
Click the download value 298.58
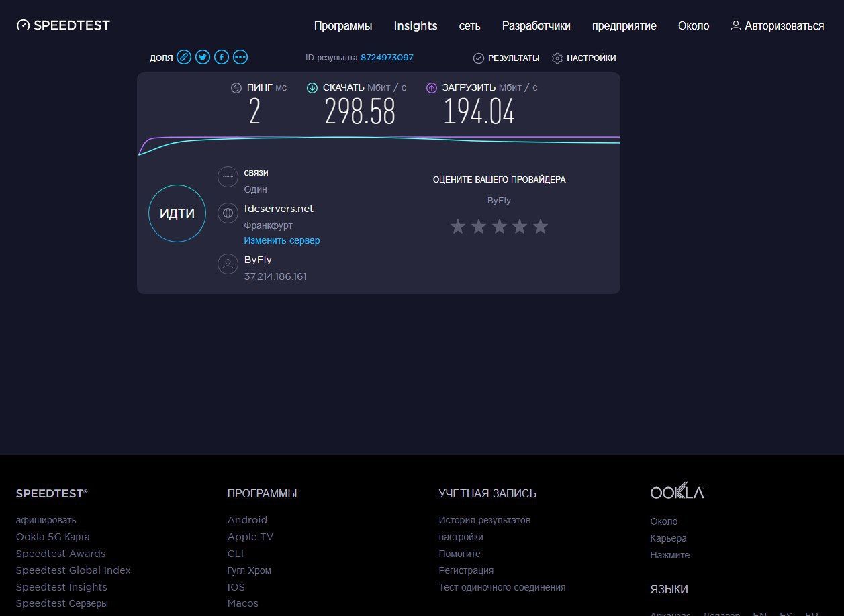pos(360,111)
